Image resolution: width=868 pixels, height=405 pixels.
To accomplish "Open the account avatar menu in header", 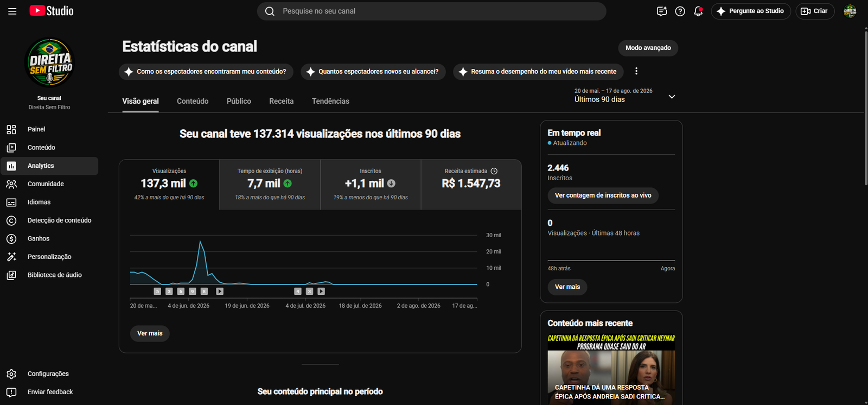I will click(850, 11).
